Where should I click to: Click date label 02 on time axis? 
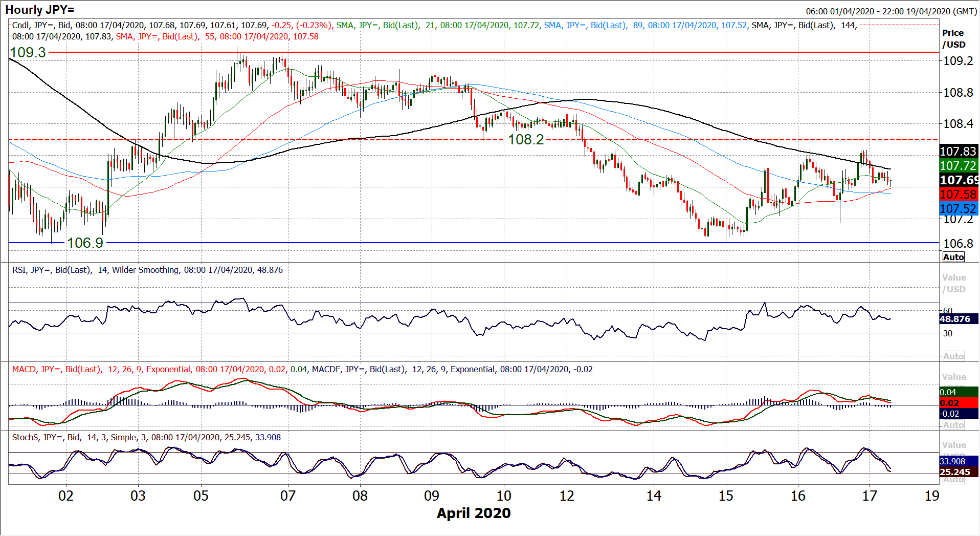coord(66,496)
